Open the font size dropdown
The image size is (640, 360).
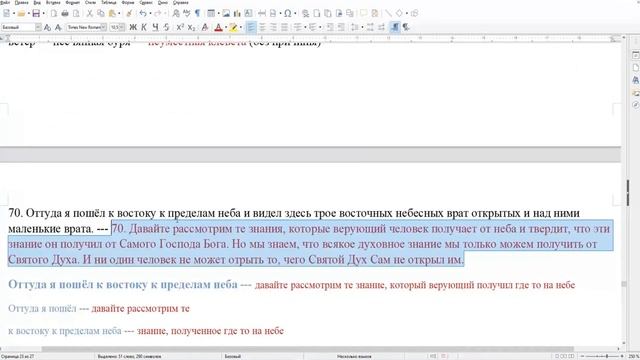tap(122, 27)
